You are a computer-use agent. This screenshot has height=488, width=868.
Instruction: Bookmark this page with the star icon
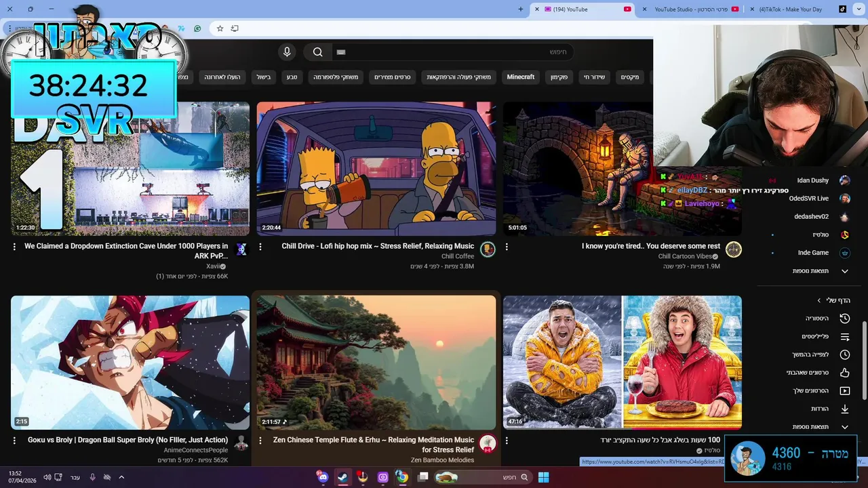pos(220,28)
